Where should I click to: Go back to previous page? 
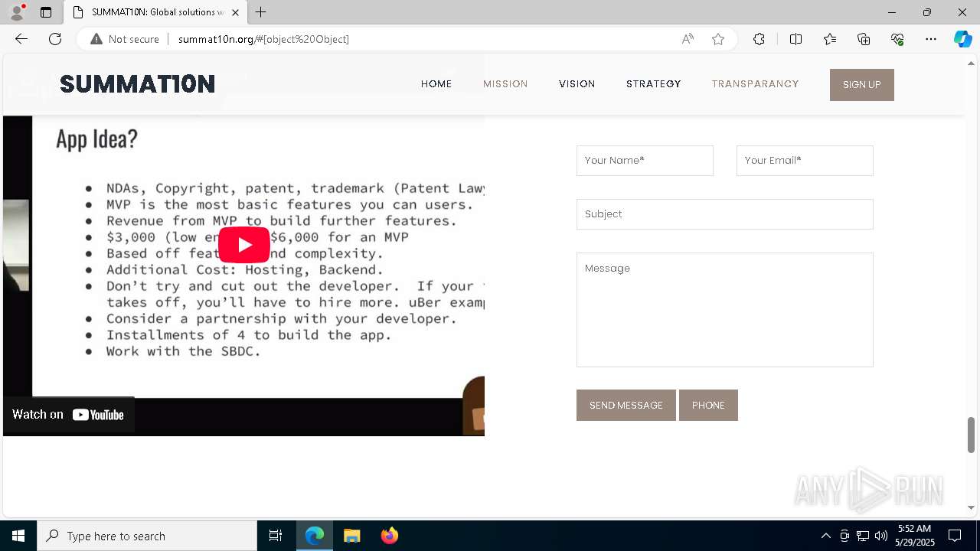click(21, 39)
